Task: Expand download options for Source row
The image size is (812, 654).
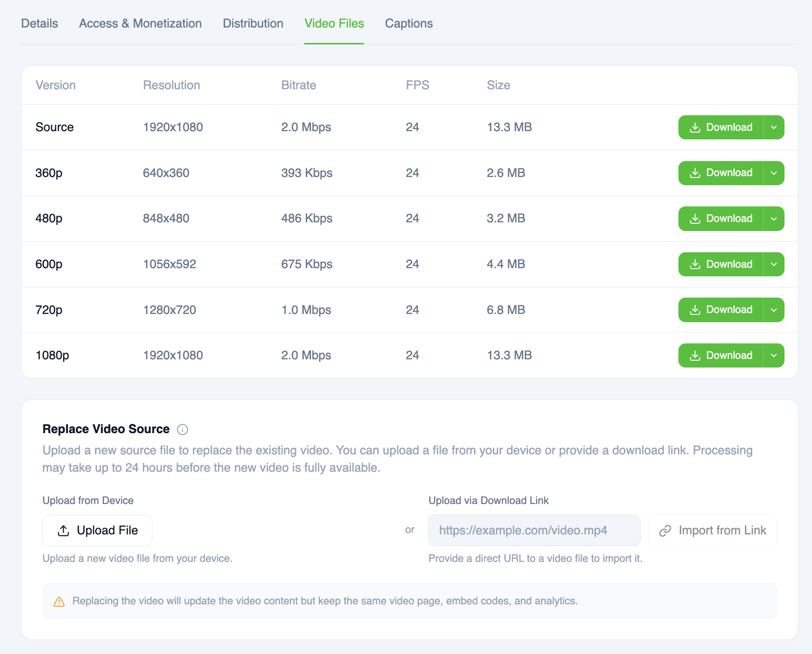Action: (774, 127)
